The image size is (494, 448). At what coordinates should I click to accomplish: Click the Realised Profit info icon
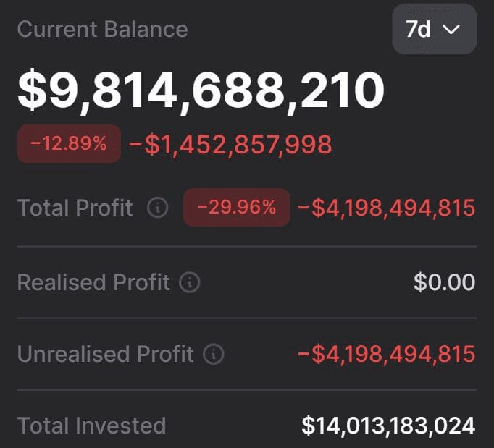190,282
